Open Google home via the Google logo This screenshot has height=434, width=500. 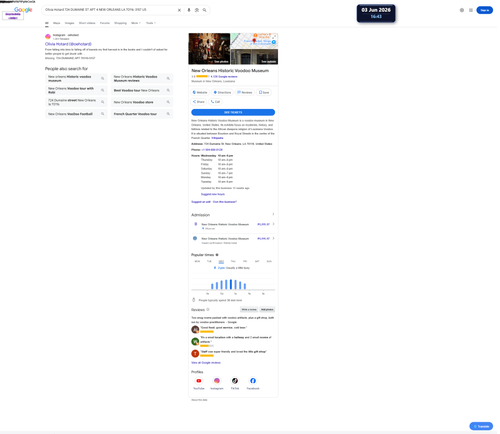(x=23, y=10)
